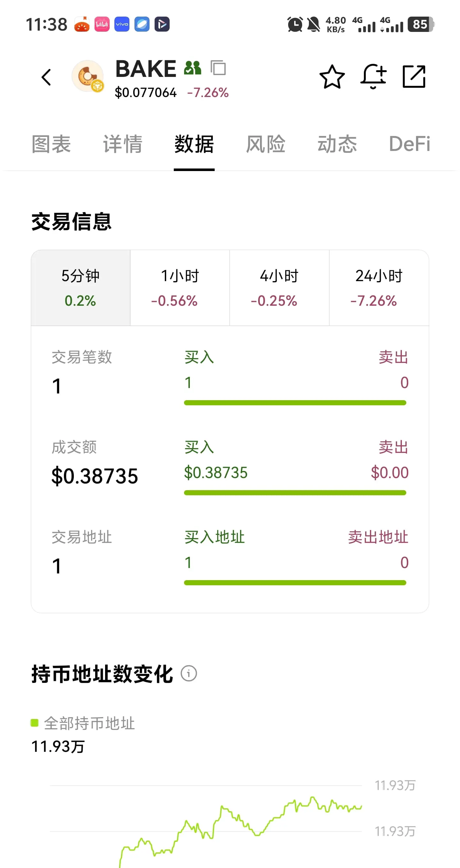Set a price alert with bell icon
Viewport: 460px width, 868px height.
[x=373, y=77]
